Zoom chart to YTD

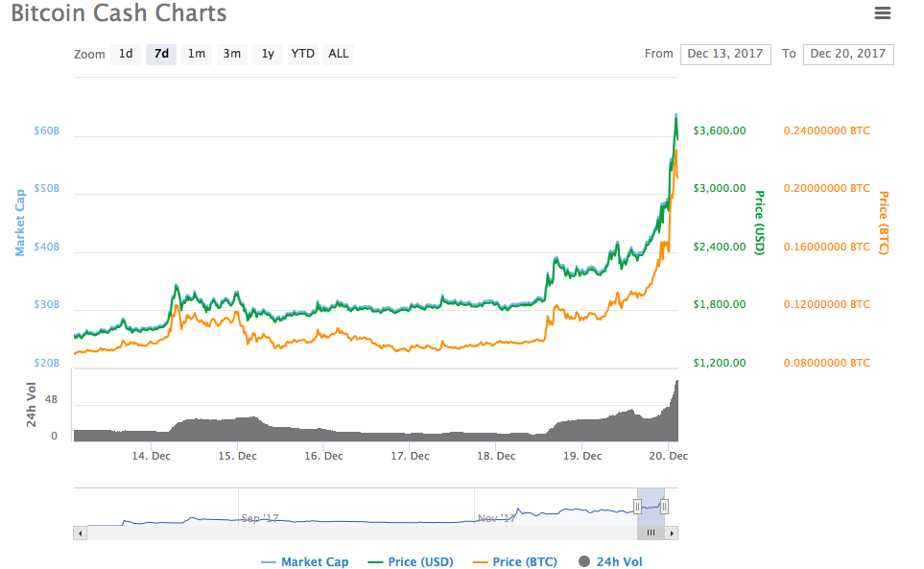[x=303, y=54]
